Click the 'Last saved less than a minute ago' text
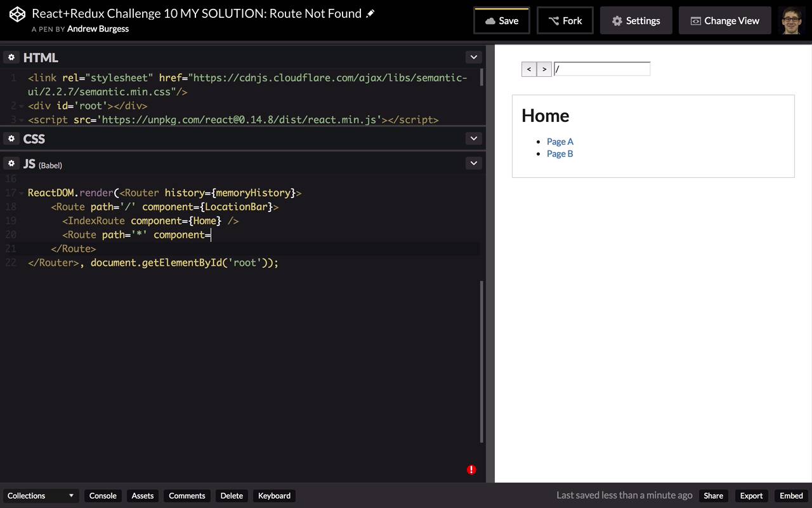The width and height of the screenshot is (812, 508). (624, 495)
